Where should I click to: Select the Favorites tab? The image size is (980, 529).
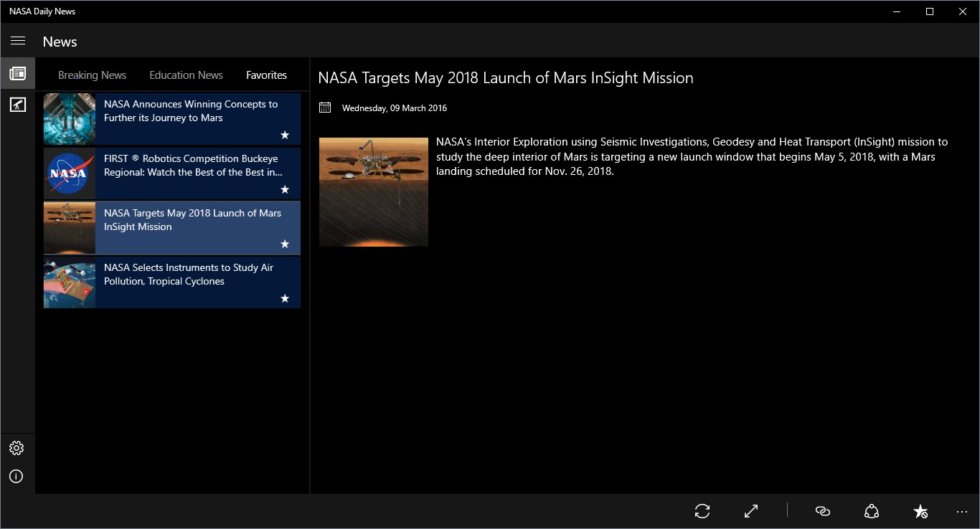pyautogui.click(x=266, y=75)
